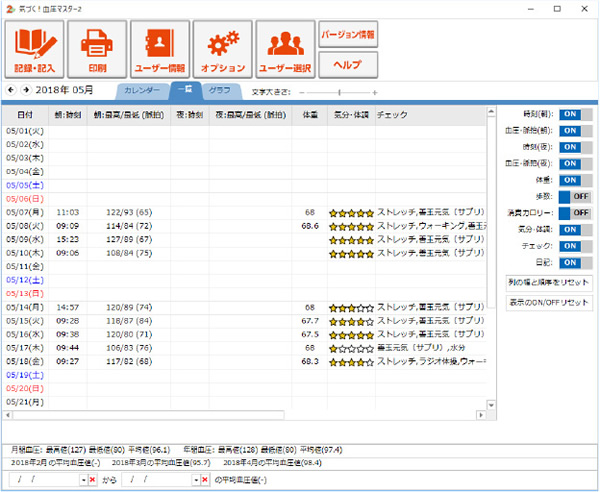
Task: Switch to the グラフ tab
Action: point(220,91)
